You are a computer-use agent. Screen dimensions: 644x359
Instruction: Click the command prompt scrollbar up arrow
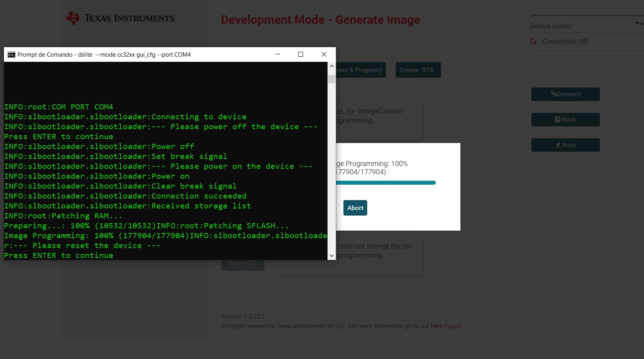332,66
